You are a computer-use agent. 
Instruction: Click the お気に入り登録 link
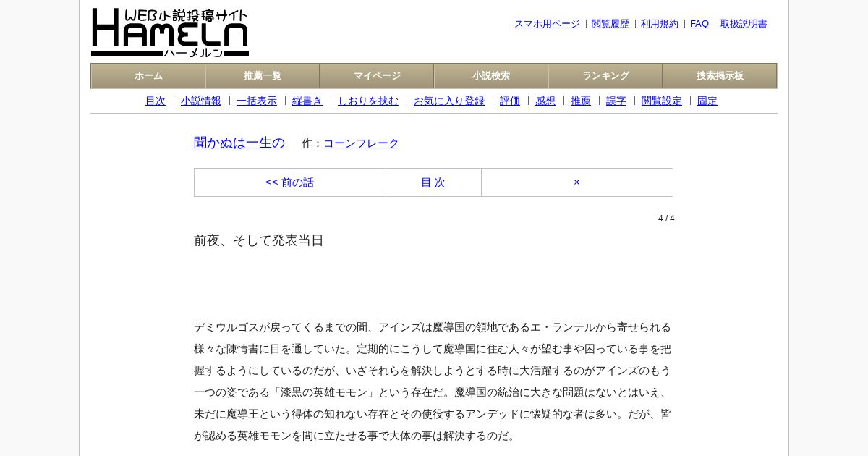tap(449, 101)
